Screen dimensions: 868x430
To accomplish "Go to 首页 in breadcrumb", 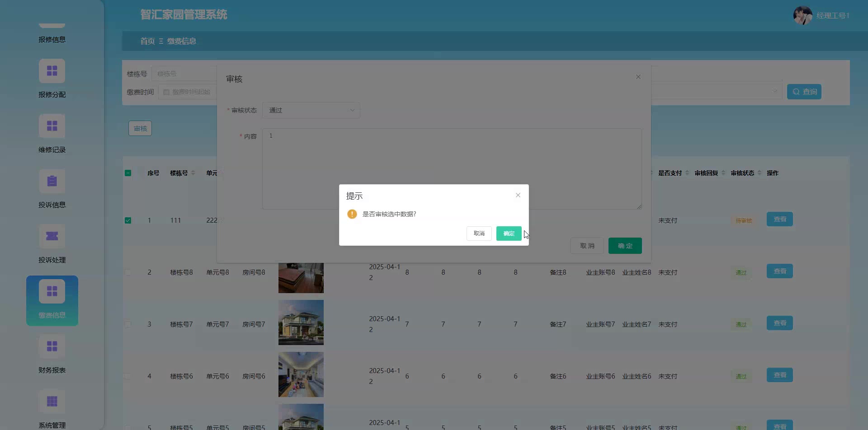I will pos(147,41).
